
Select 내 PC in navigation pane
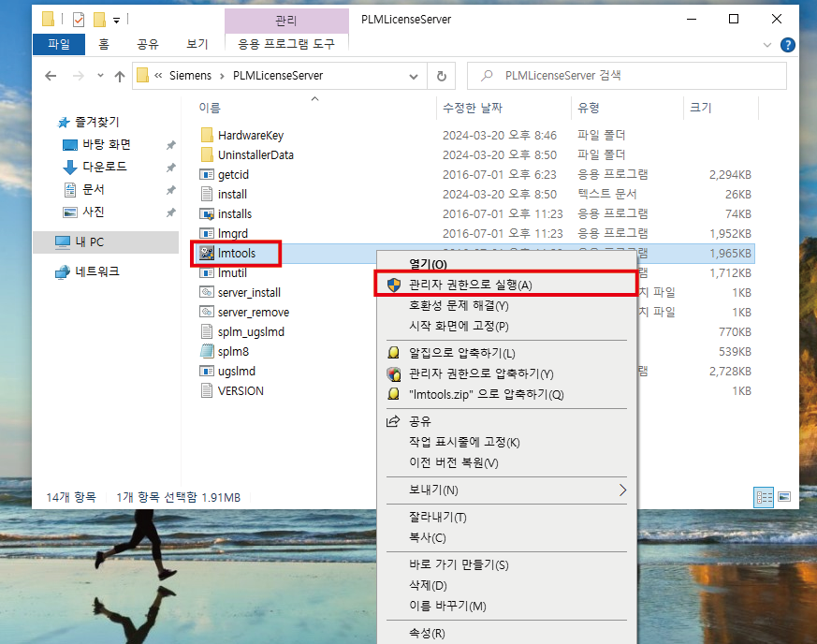point(106,242)
